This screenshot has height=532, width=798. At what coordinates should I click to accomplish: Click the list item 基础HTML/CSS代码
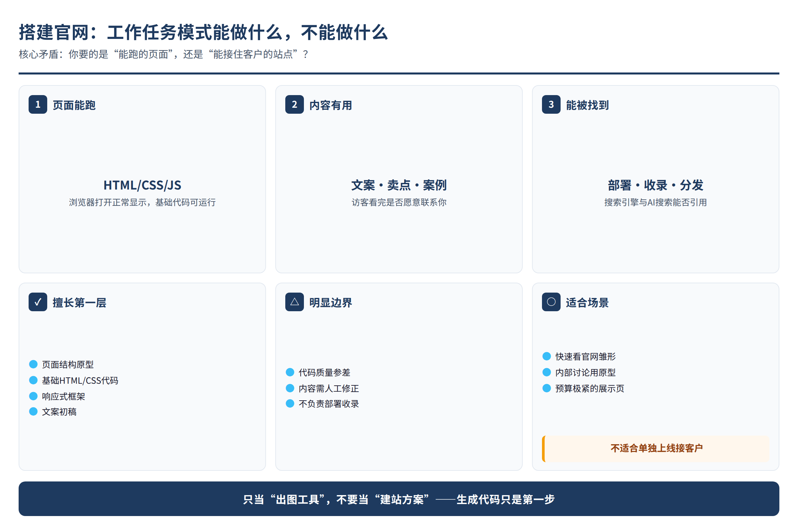pyautogui.click(x=80, y=380)
